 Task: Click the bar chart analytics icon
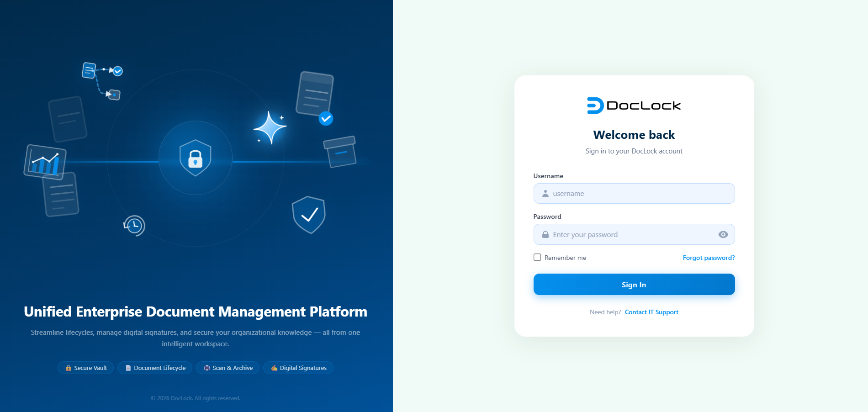pyautogui.click(x=45, y=162)
